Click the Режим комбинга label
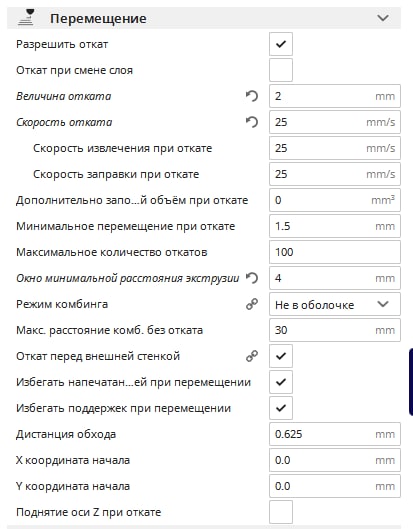 (x=62, y=304)
